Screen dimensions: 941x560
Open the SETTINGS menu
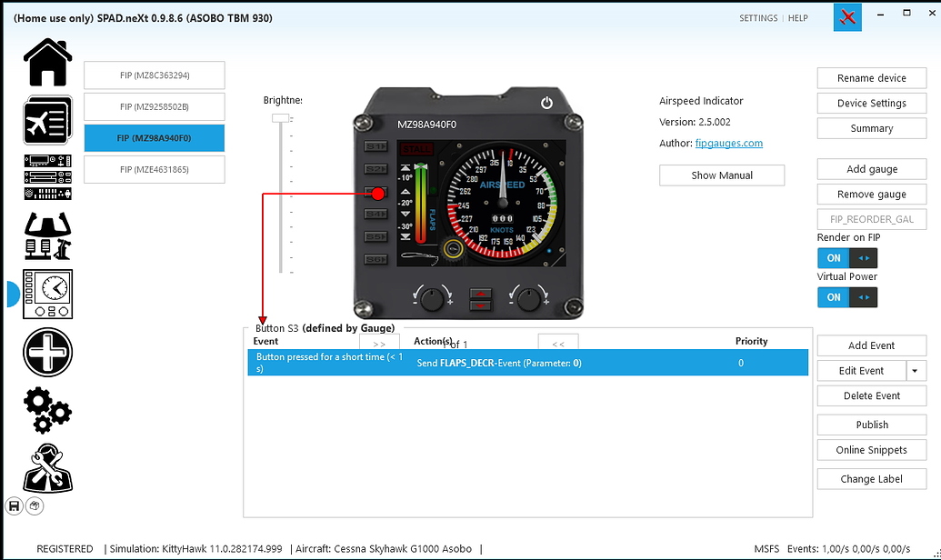coord(757,18)
